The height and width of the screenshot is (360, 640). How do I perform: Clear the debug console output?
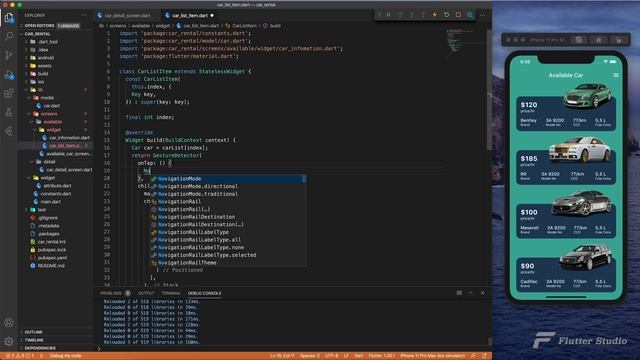(459, 293)
